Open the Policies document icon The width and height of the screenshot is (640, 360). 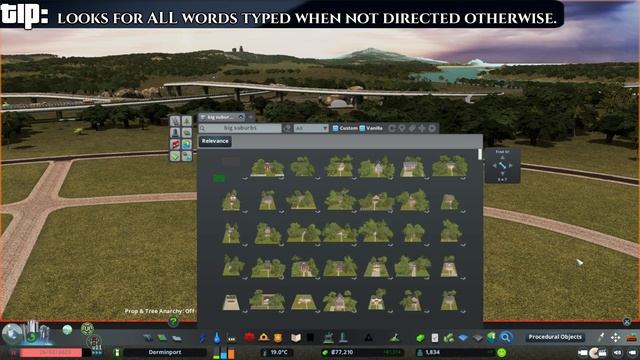[435, 338]
